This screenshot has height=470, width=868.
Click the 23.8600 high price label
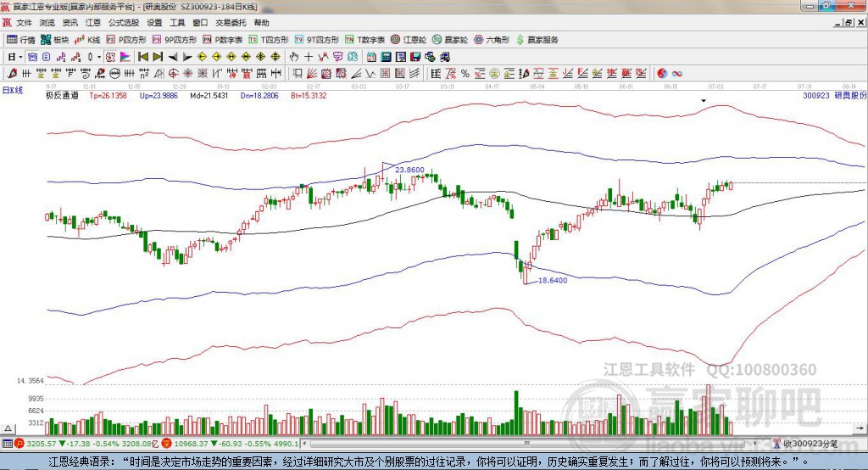coord(409,170)
